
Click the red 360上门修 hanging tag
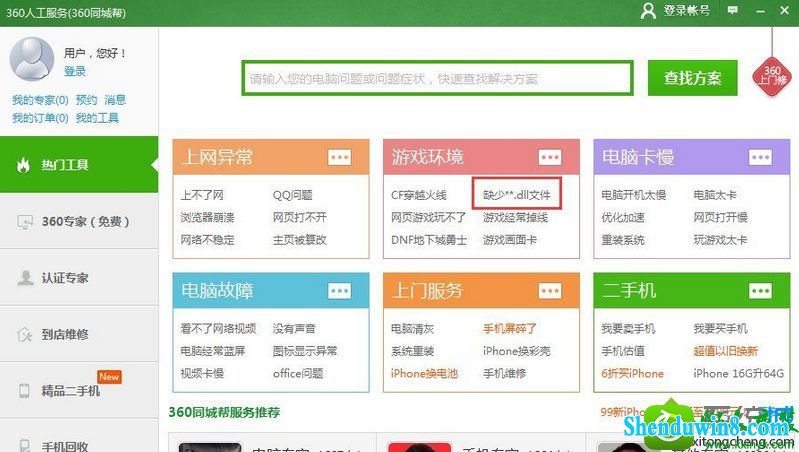(773, 76)
